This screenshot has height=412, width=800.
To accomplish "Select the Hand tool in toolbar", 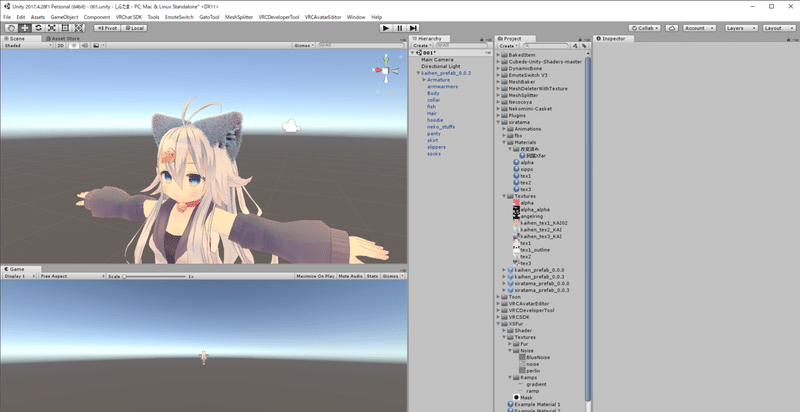I will 11,28.
